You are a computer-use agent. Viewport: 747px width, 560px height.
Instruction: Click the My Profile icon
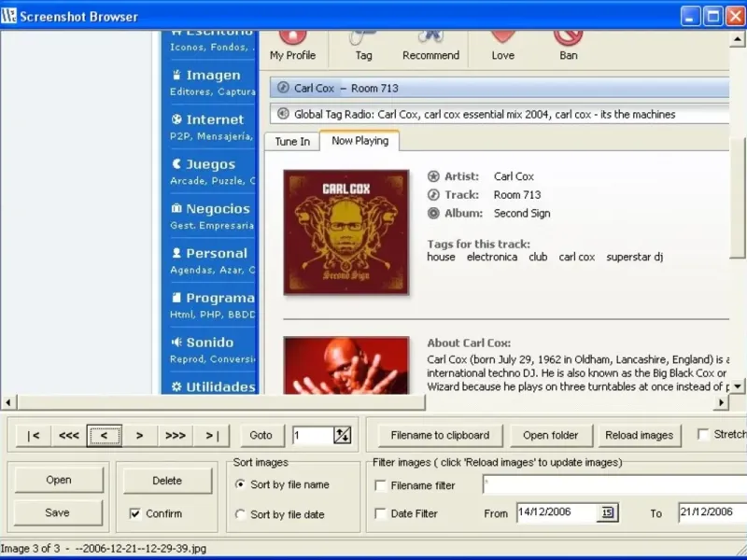[292, 37]
